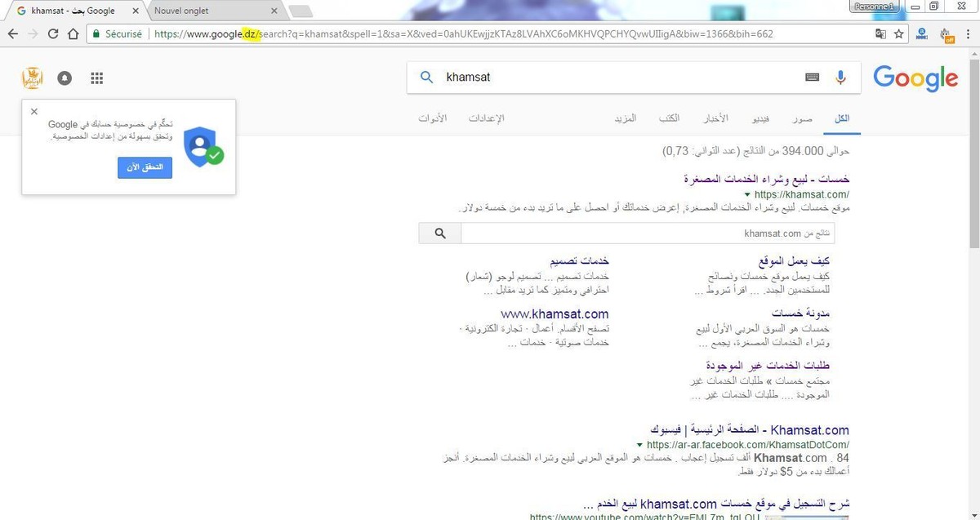980x520 pixels.
Task: Open the www.khamsat.com sitelink
Action: [x=555, y=313]
